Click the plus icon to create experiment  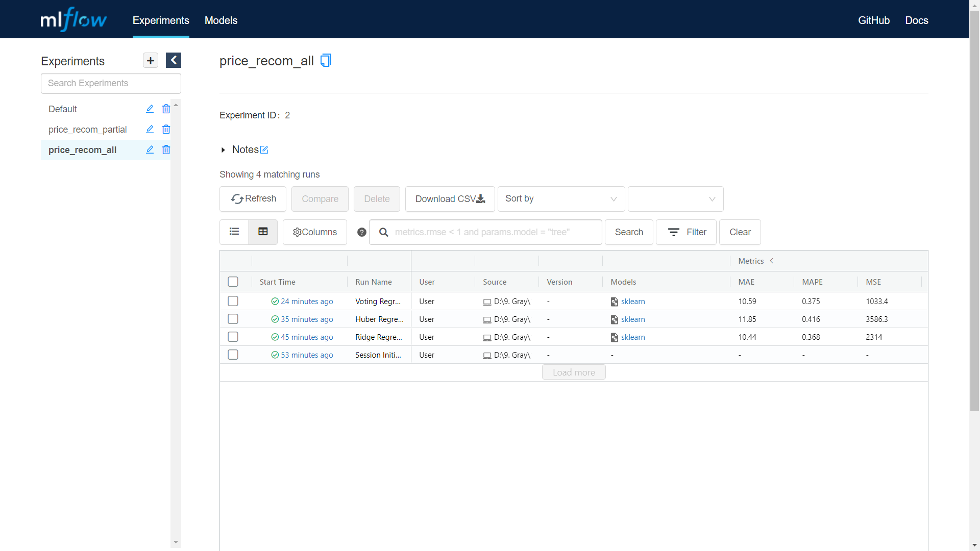pyautogui.click(x=150, y=61)
